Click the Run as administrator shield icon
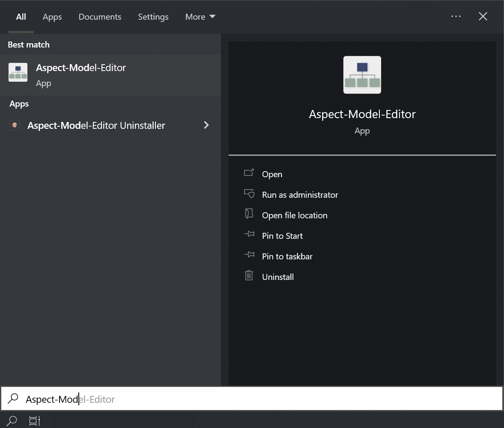This screenshot has width=504, height=428. tap(249, 193)
